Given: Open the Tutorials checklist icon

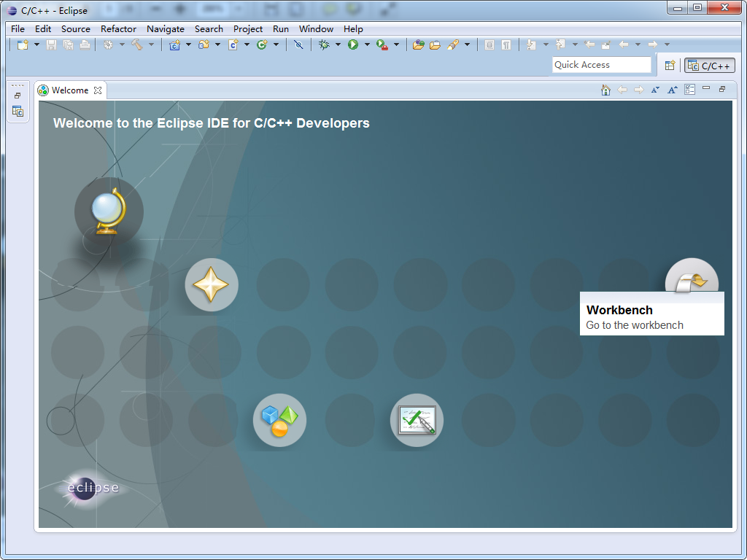Looking at the screenshot, I should (x=417, y=420).
